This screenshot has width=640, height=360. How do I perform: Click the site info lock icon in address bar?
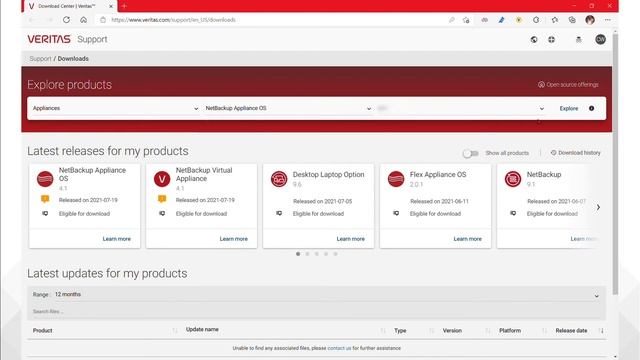click(x=103, y=20)
